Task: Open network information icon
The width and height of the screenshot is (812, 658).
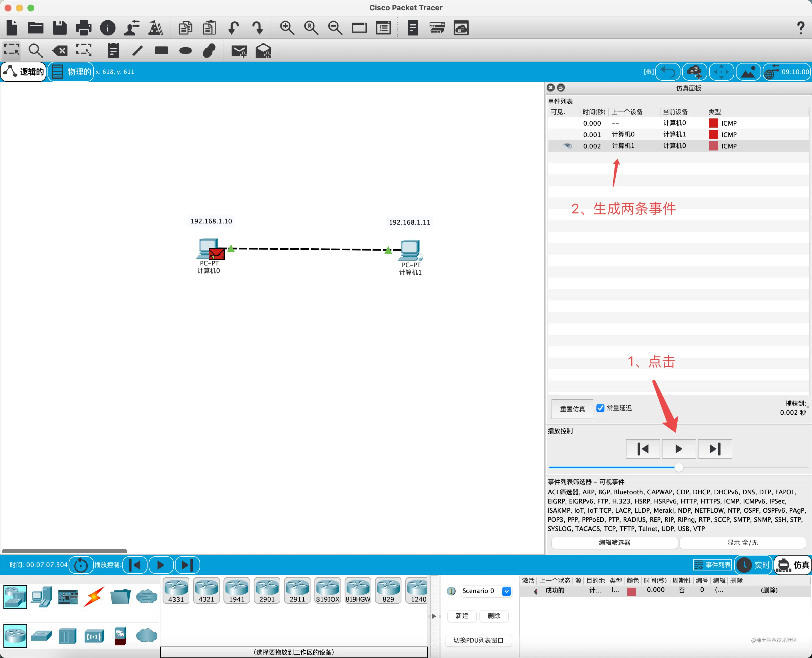Action: pos(108,28)
